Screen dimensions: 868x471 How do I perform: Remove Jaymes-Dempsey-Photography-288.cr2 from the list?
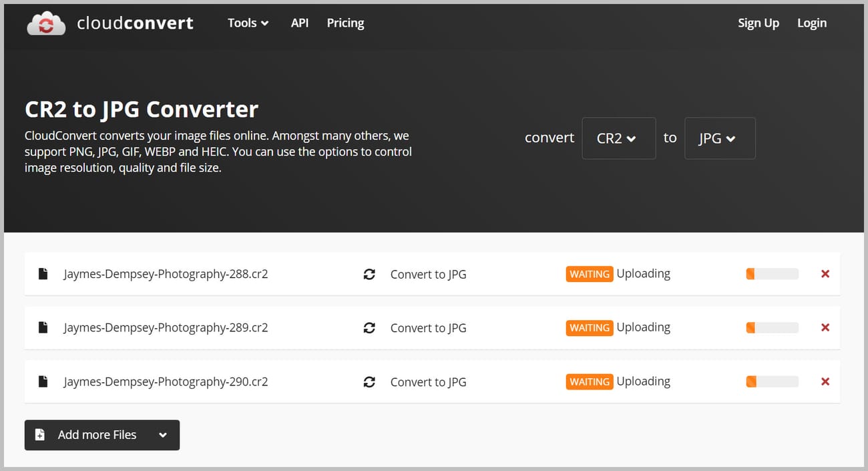(825, 273)
